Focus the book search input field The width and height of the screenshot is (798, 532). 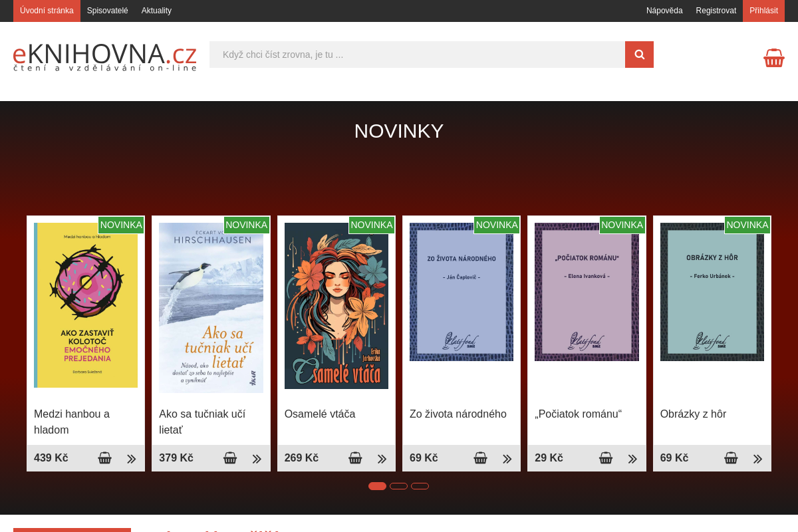417,55
